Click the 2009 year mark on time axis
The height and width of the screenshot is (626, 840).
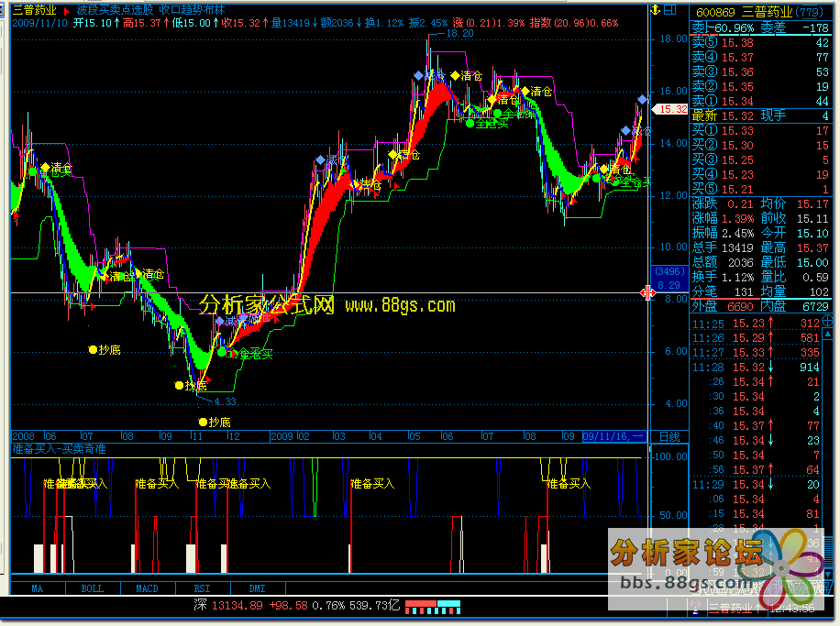[x=282, y=436]
